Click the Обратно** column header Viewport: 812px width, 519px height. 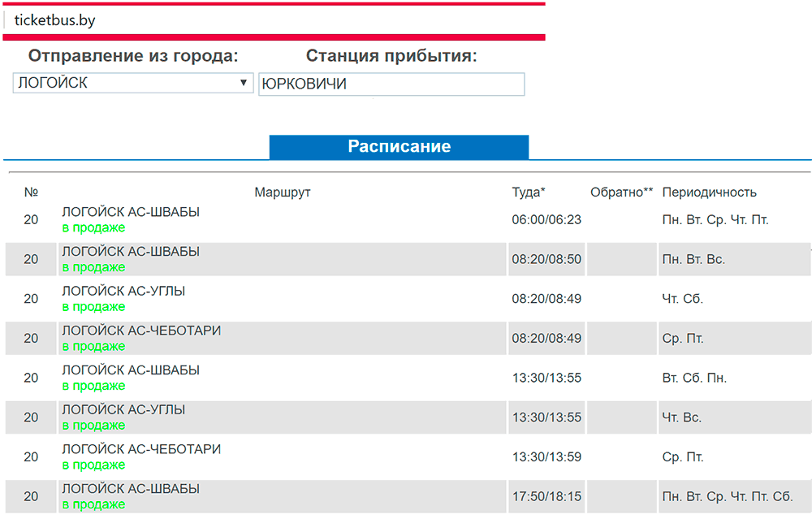[621, 192]
